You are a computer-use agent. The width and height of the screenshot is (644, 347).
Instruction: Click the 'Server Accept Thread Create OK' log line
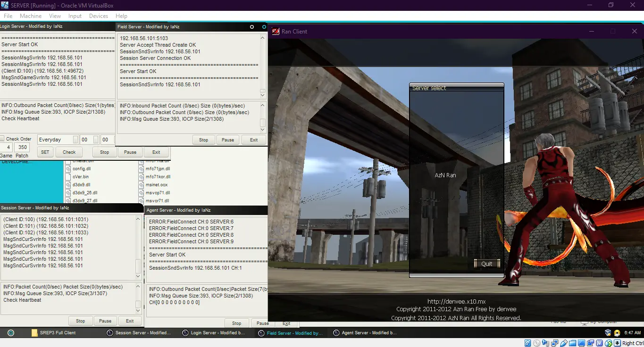[x=158, y=45]
